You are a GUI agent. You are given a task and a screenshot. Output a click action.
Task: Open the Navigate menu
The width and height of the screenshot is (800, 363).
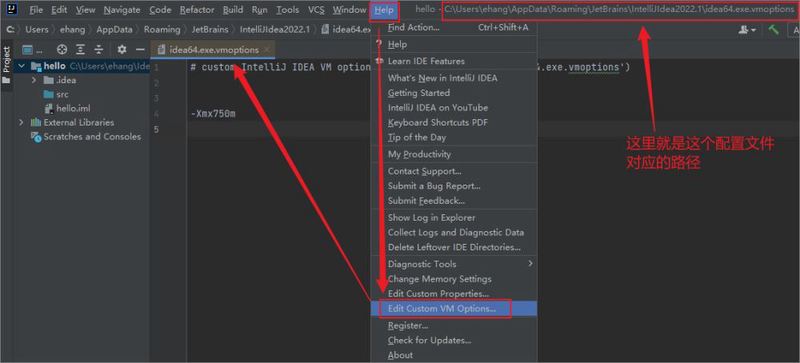pos(122,10)
